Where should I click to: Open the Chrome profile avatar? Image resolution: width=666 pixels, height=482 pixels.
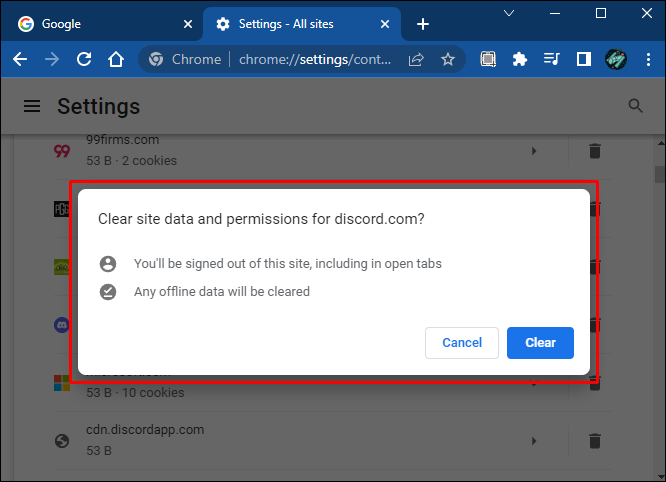(x=615, y=59)
